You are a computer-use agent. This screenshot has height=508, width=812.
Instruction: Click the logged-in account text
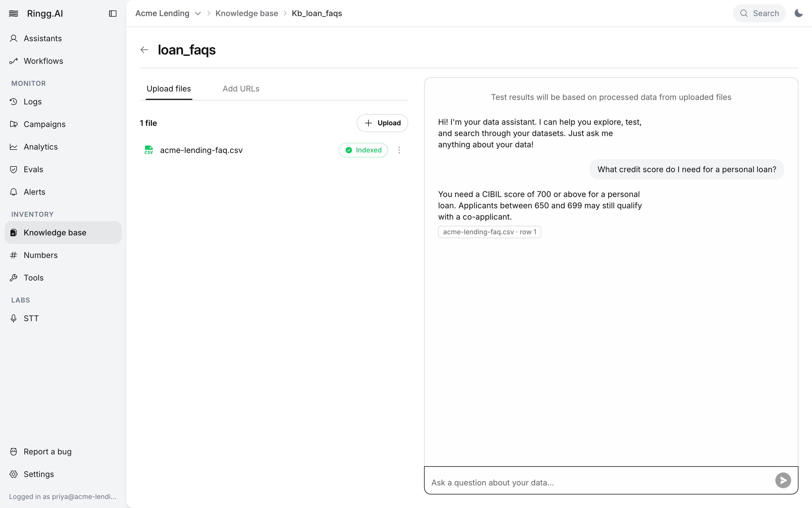click(63, 497)
